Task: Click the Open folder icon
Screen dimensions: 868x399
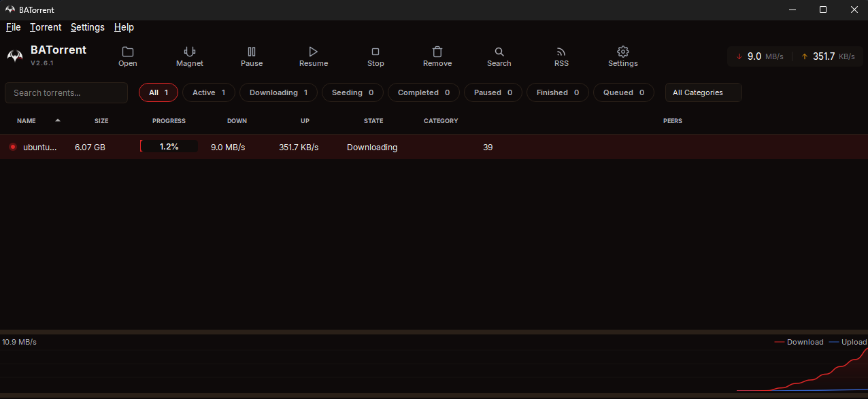Action: (128, 52)
